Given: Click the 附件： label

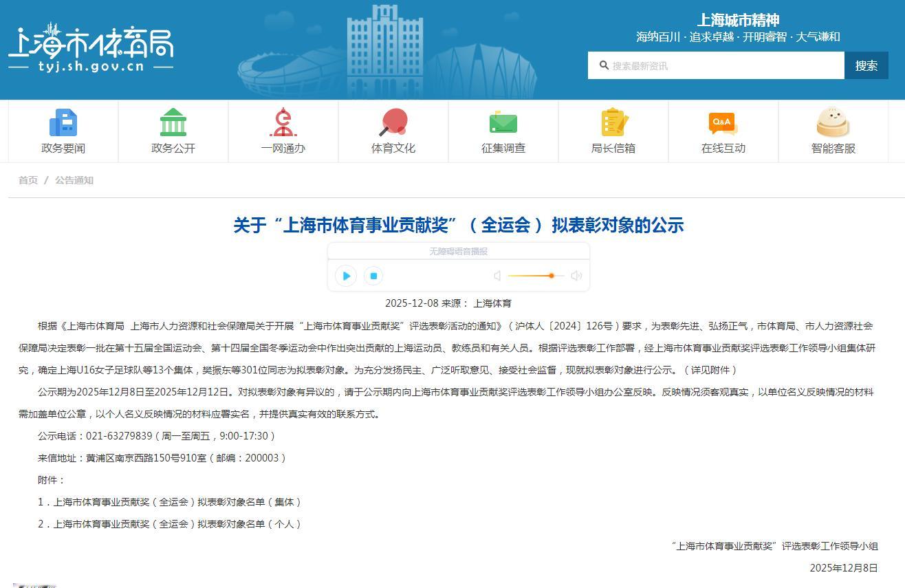Looking at the screenshot, I should (x=52, y=480).
